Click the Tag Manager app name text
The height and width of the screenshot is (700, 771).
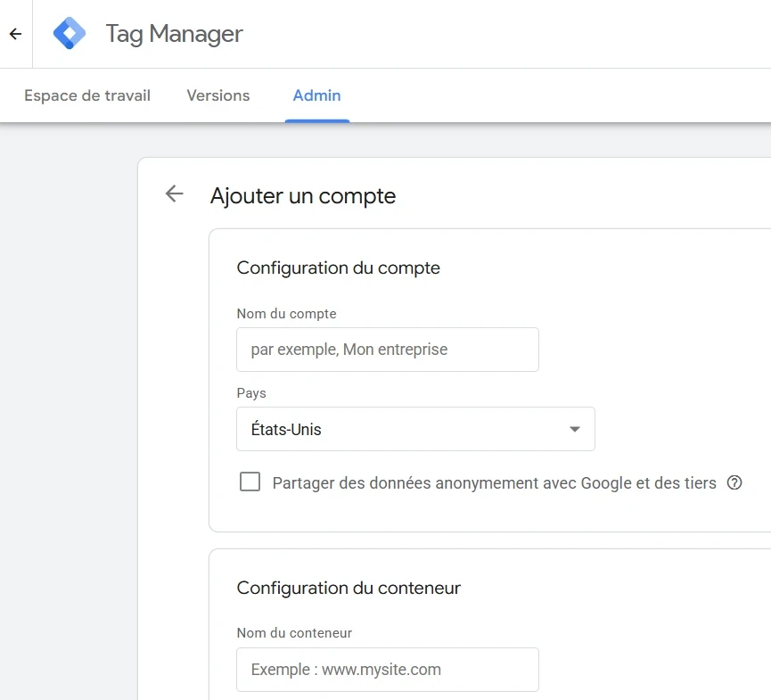pyautogui.click(x=174, y=34)
